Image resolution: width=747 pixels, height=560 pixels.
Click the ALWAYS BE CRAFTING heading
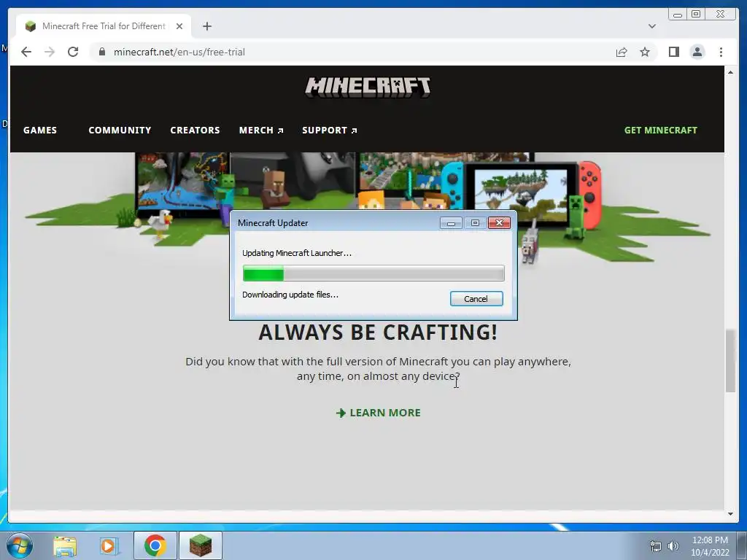[x=378, y=332]
